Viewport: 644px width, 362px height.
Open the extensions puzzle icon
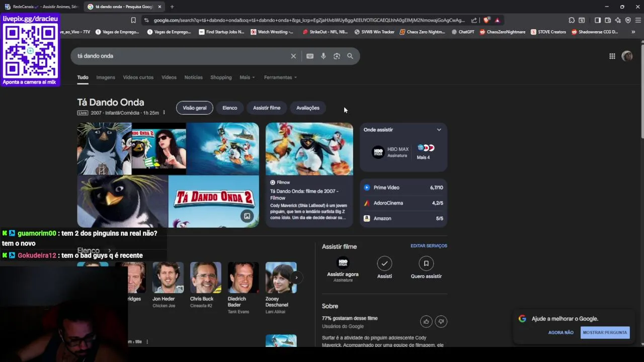click(x=572, y=20)
